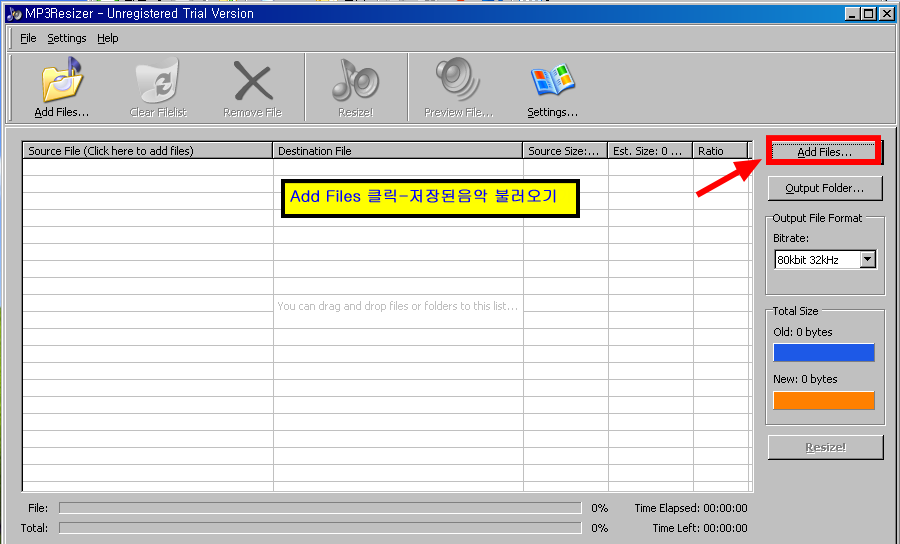Screen dimensions: 900x544
Task: Click the Time Elapsed: 00:00:00 text
Action: [691, 508]
